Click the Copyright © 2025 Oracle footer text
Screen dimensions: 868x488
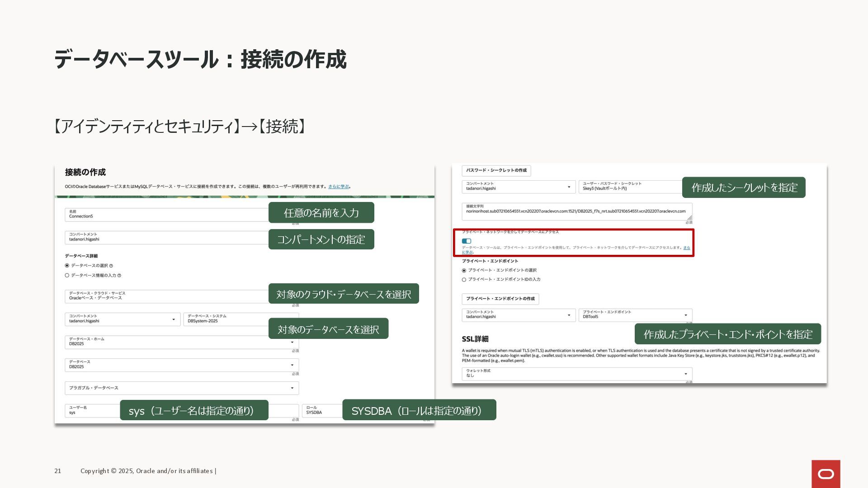pos(148,471)
